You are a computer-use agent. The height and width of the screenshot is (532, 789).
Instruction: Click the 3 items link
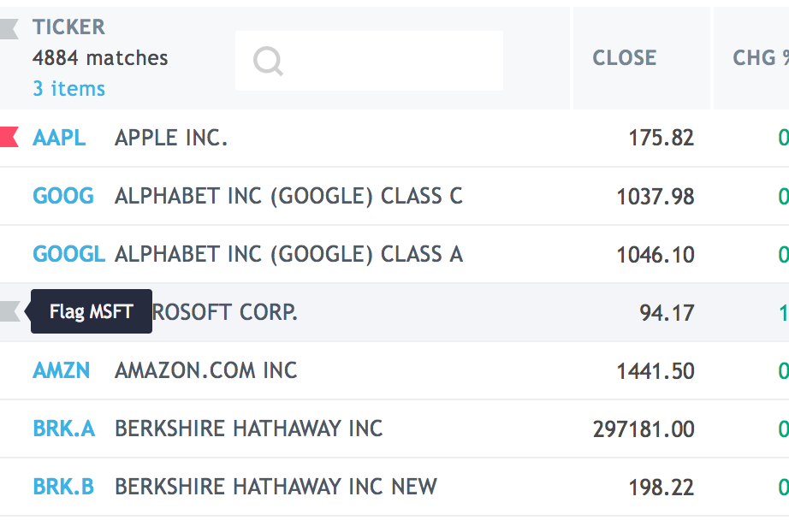coord(69,89)
